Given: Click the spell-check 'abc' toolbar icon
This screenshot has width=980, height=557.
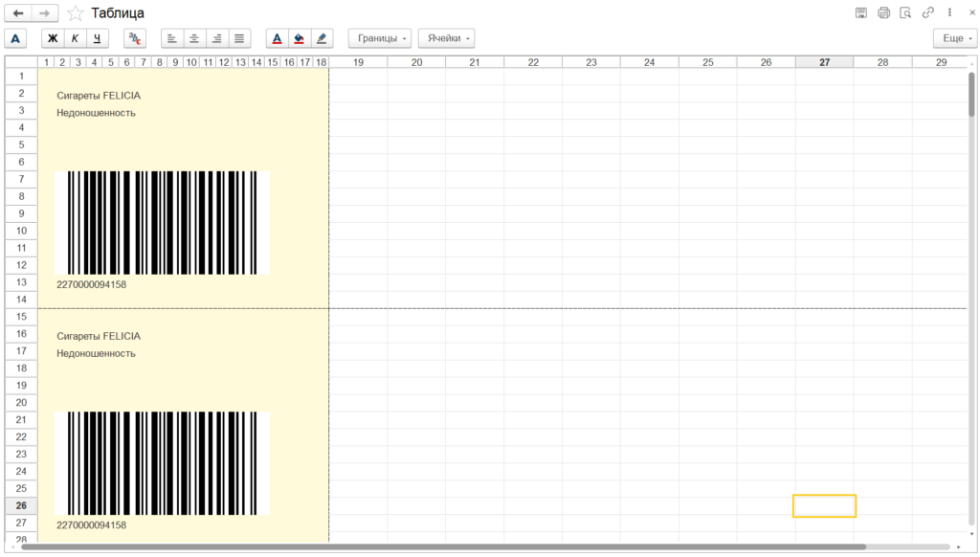Looking at the screenshot, I should [135, 38].
